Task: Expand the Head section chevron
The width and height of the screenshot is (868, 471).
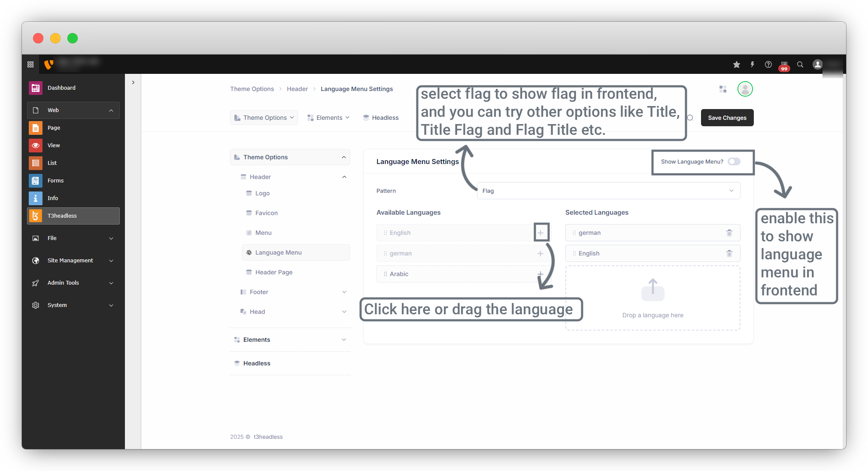Action: 344,312
